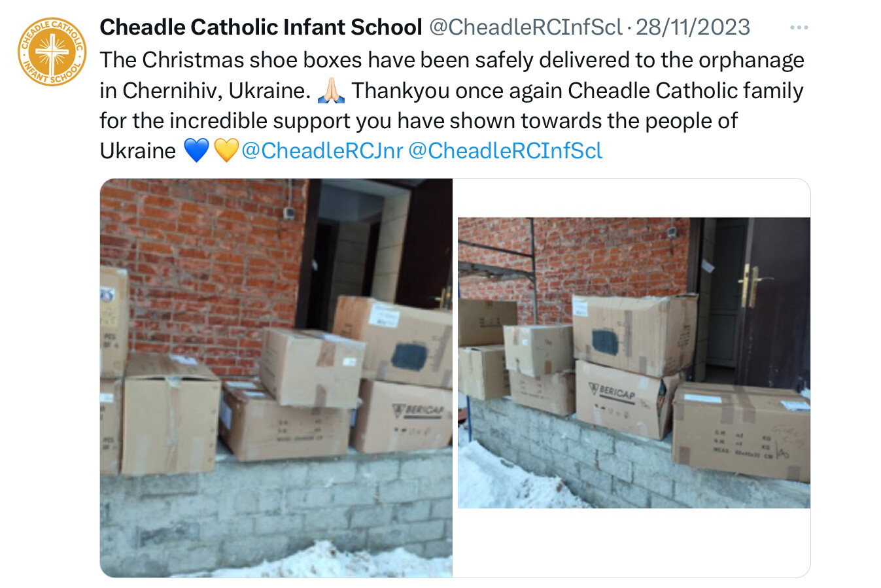Follow the @CheadleRCJnr mention link
Viewport: 881px width, 588px height.
click(322, 150)
